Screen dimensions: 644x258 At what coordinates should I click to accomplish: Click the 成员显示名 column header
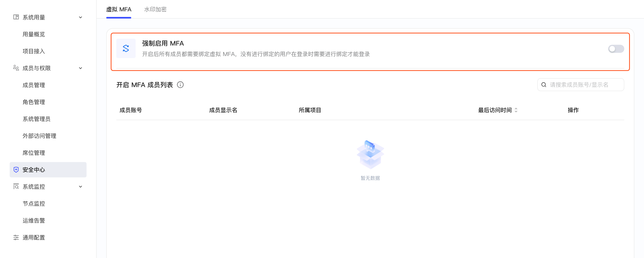(223, 110)
